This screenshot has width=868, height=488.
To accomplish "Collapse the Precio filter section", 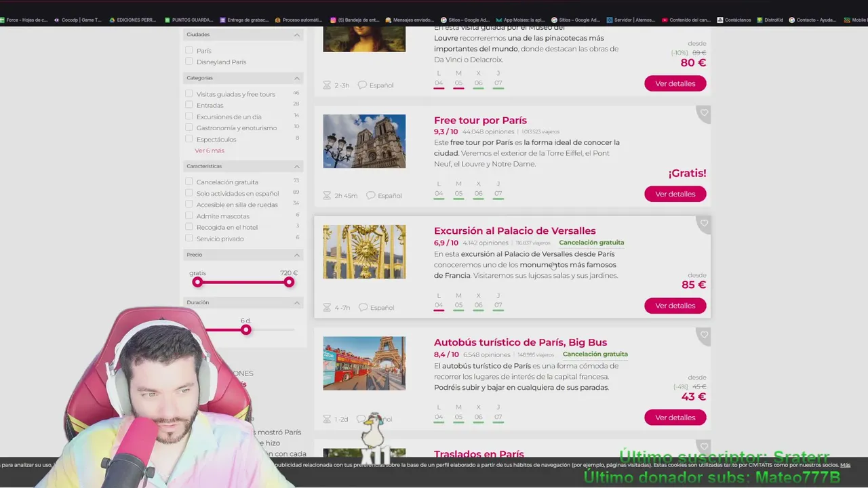I will [296, 255].
